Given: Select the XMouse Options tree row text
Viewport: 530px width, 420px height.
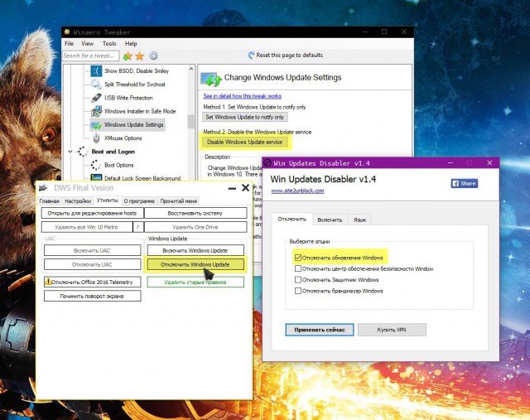Looking at the screenshot, I should click(x=123, y=138).
